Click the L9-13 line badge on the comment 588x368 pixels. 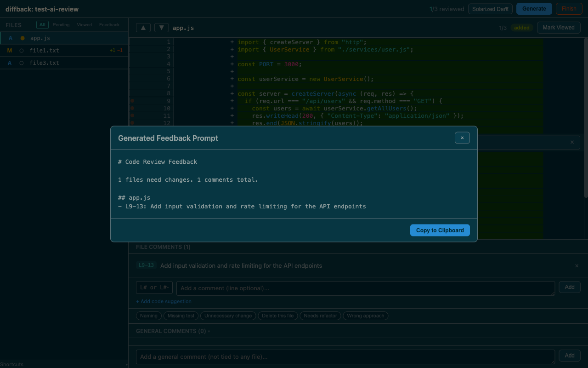point(146,265)
